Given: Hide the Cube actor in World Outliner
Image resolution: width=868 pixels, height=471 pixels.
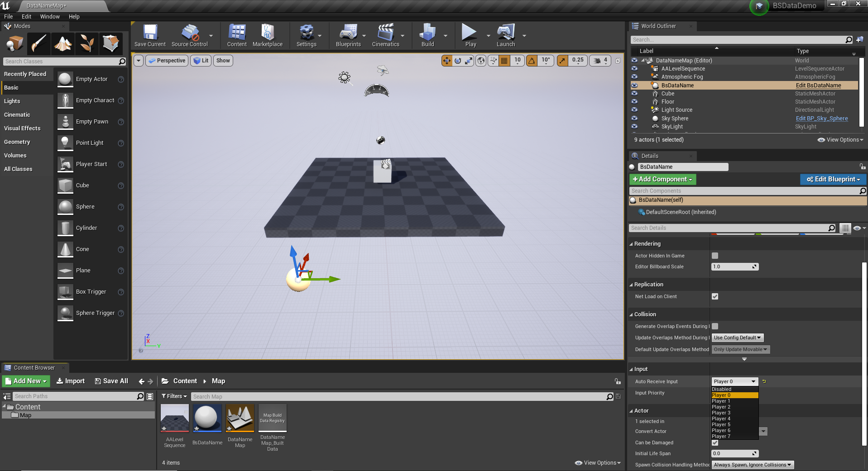Looking at the screenshot, I should [634, 94].
